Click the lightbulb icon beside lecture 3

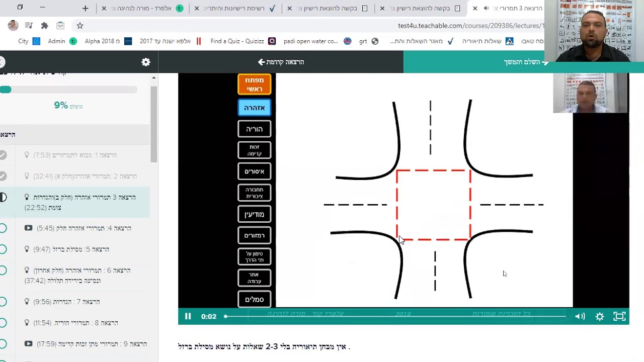[27, 197]
